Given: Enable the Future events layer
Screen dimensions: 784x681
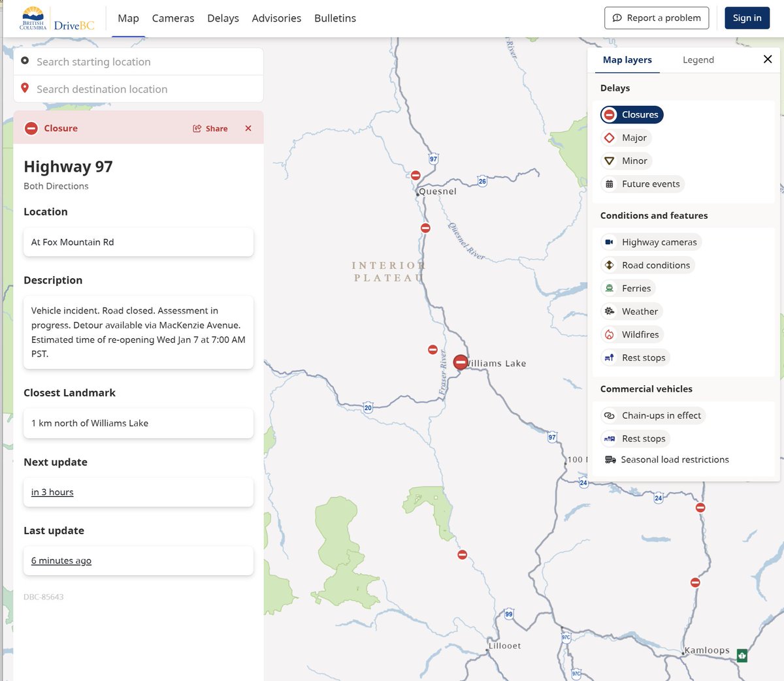Looking at the screenshot, I should [x=642, y=184].
